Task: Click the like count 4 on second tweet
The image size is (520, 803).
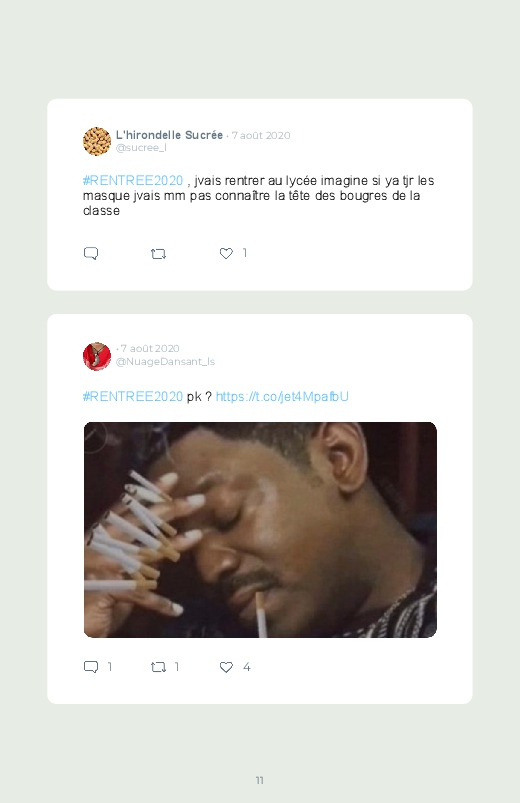Action: click(x=246, y=667)
